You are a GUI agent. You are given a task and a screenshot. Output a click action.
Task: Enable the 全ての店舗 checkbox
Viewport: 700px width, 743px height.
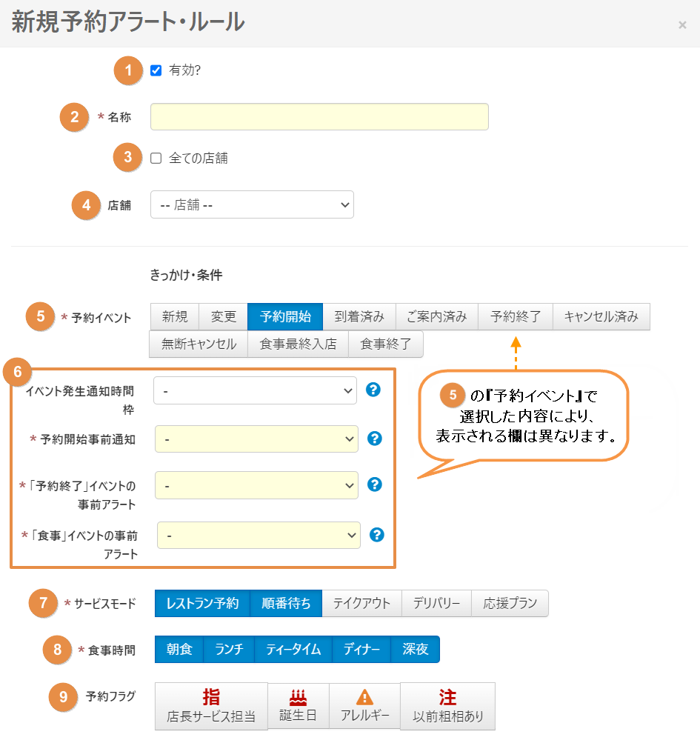pyautogui.click(x=156, y=158)
